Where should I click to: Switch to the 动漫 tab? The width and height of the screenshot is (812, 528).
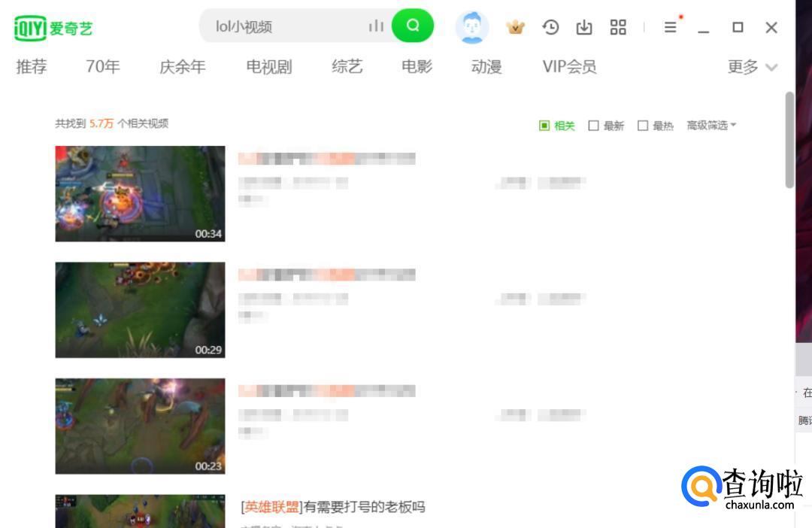[486, 67]
